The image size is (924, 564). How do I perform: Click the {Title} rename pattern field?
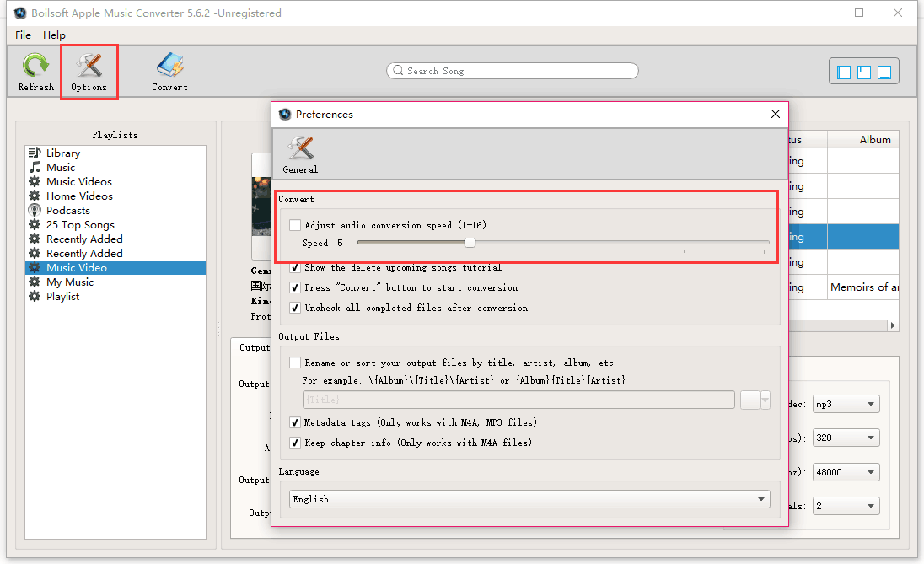coord(518,400)
